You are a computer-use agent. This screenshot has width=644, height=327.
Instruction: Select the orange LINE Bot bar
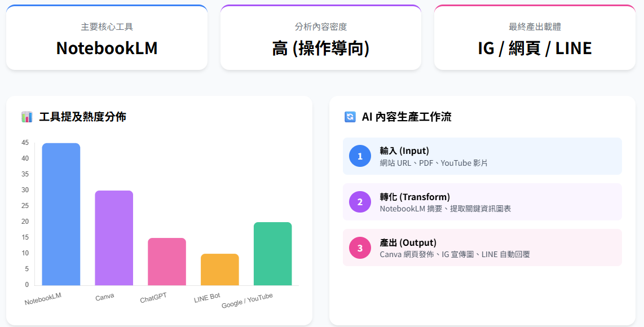pos(220,269)
